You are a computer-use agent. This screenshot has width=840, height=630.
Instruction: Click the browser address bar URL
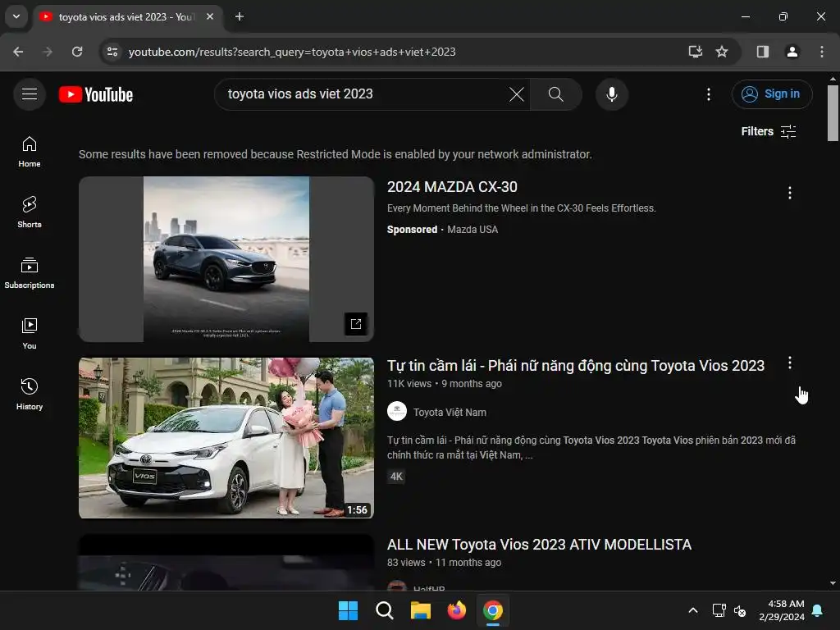coord(292,52)
